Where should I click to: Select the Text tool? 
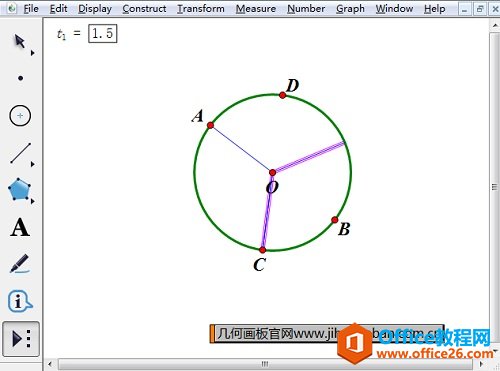(20, 228)
